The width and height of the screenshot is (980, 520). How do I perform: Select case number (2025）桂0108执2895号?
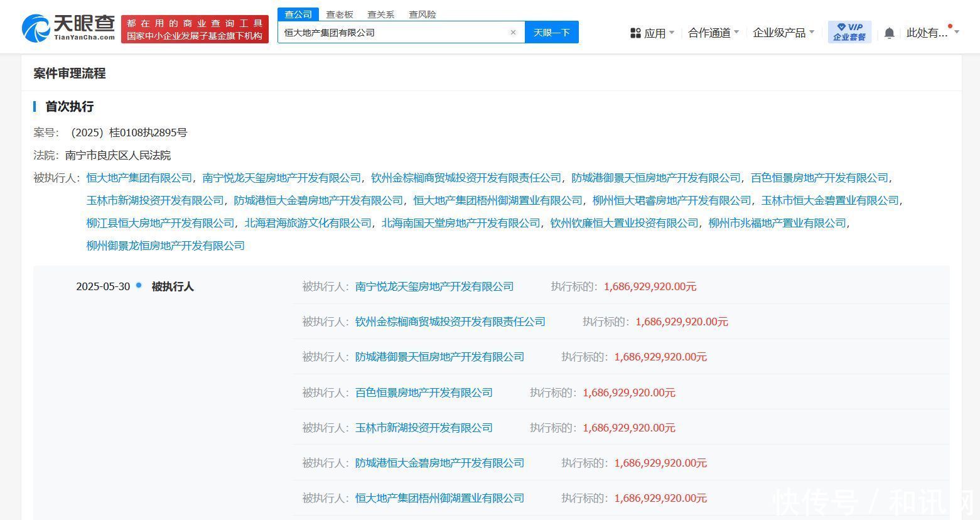tap(129, 133)
